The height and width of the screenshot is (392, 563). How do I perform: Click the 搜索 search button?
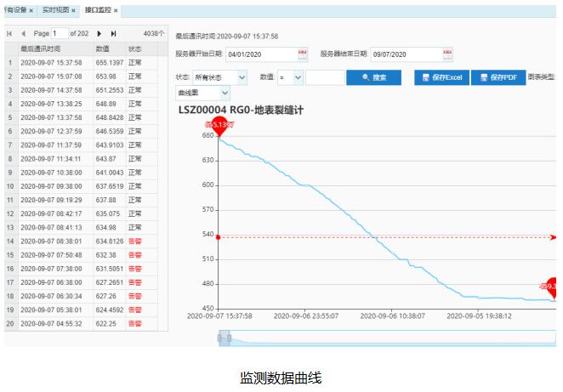373,77
